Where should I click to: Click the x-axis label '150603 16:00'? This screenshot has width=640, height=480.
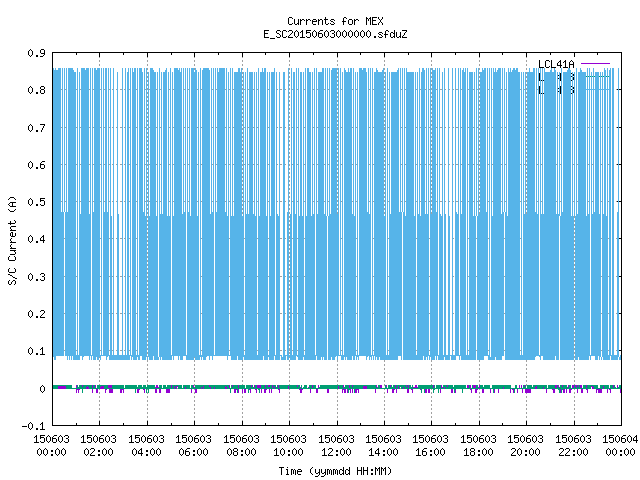(x=430, y=446)
